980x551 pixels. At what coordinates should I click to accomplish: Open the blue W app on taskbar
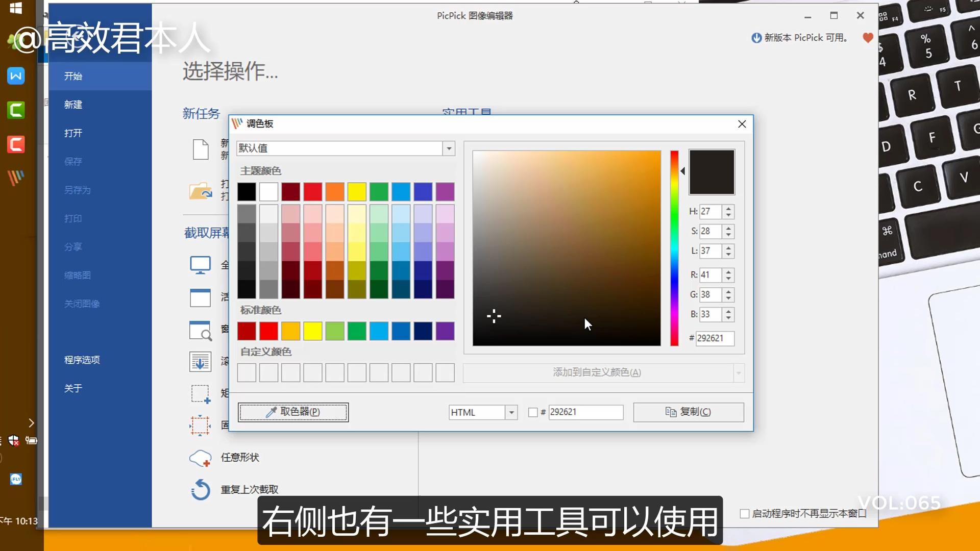click(x=16, y=76)
